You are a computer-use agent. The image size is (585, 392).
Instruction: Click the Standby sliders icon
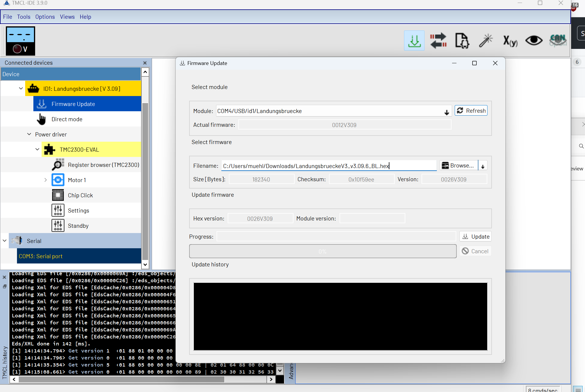point(58,225)
